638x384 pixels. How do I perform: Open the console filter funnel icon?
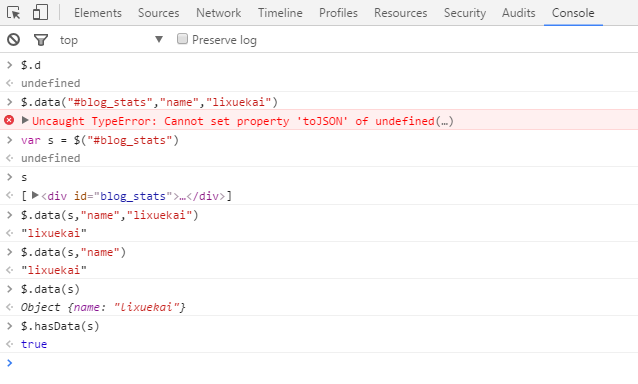(x=41, y=40)
